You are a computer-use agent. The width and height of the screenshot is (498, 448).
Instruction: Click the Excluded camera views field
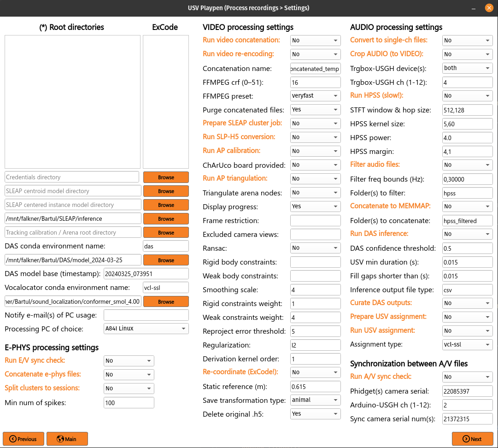(x=315, y=235)
